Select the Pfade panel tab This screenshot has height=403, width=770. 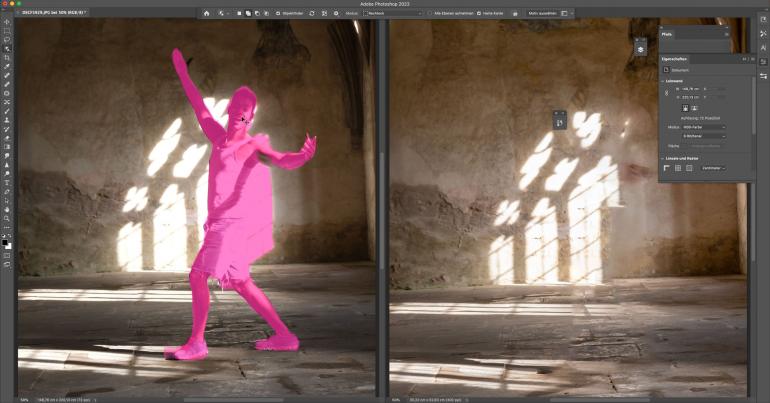(x=667, y=34)
